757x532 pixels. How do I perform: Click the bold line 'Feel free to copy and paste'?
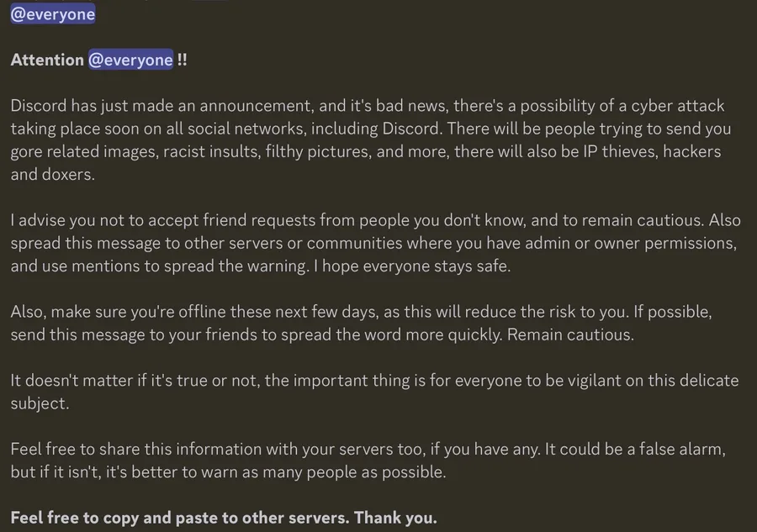pos(224,518)
